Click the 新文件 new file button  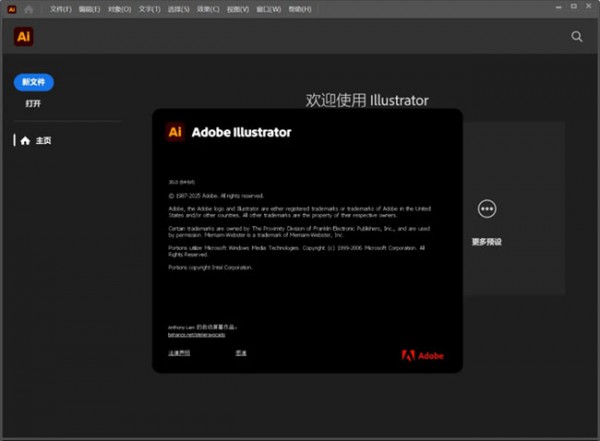[34, 82]
